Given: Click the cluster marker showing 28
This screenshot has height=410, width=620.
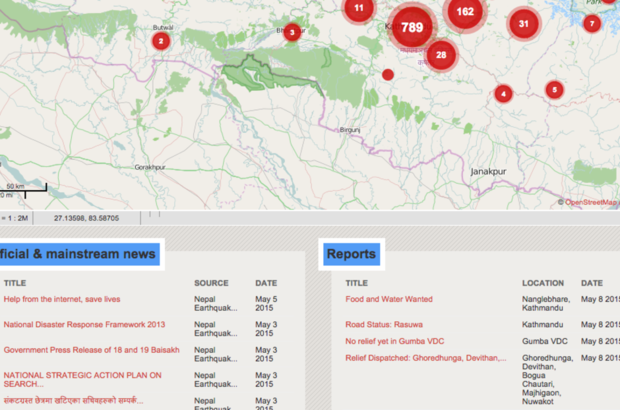Looking at the screenshot, I should tap(440, 55).
